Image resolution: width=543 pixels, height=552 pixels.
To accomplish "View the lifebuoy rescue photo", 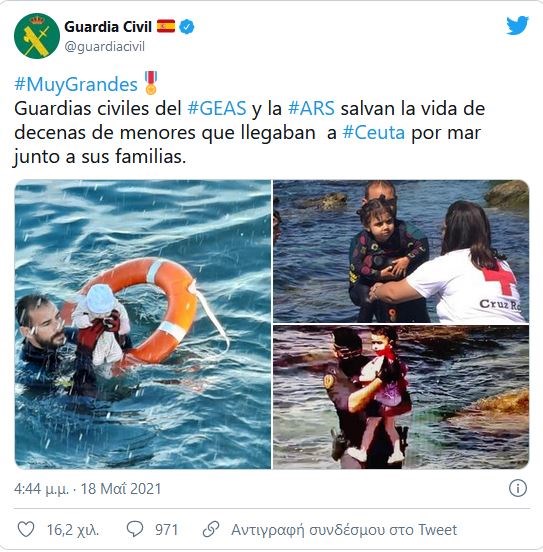I will coord(143,324).
